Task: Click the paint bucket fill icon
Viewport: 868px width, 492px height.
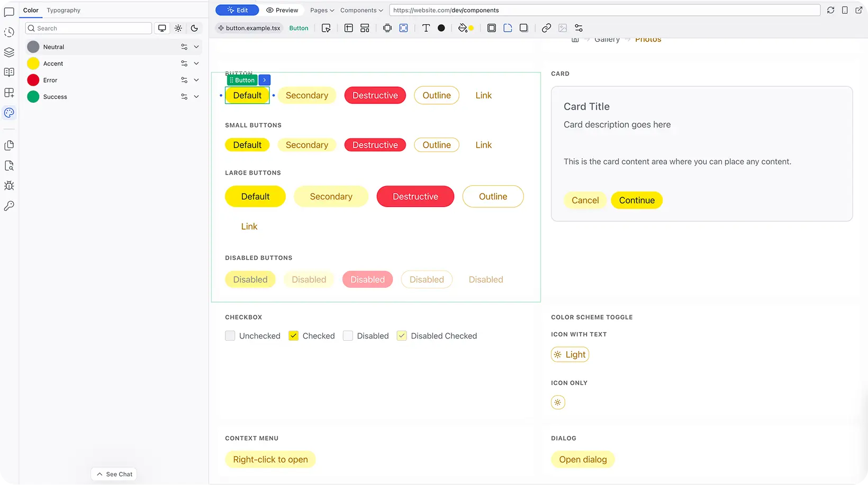Action: click(463, 28)
